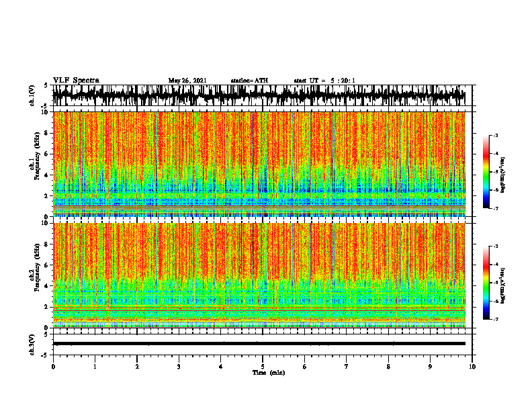The width and height of the screenshot is (532, 411).
Task: Click the "8" kHz tick on ch.1 axis
Action: click(x=47, y=133)
